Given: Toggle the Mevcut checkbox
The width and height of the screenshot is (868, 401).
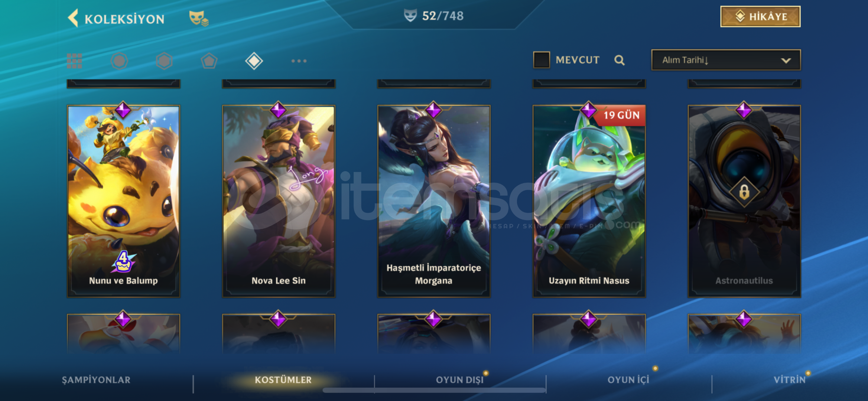Looking at the screenshot, I should (x=542, y=60).
